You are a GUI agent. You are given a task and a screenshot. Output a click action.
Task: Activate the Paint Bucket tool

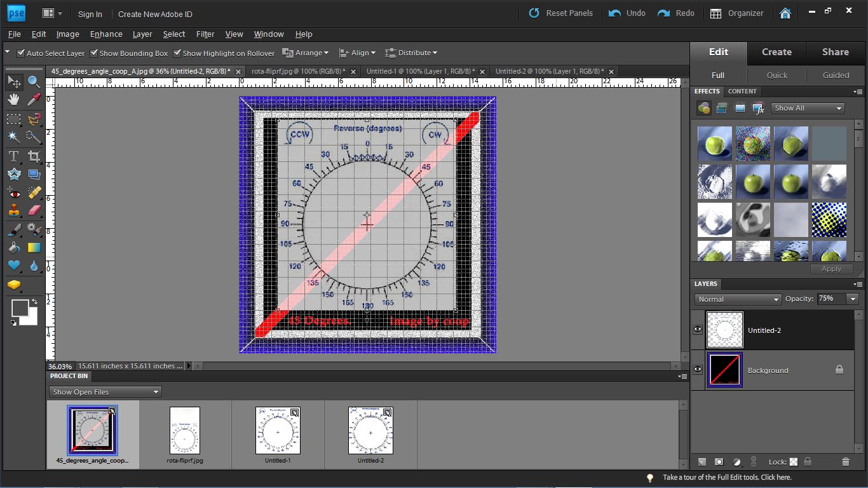tap(14, 248)
